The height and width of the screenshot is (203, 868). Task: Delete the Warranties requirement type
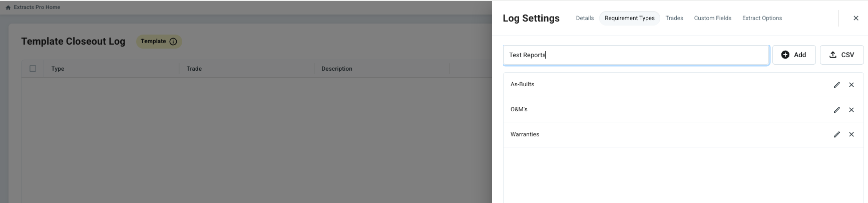coord(851,134)
